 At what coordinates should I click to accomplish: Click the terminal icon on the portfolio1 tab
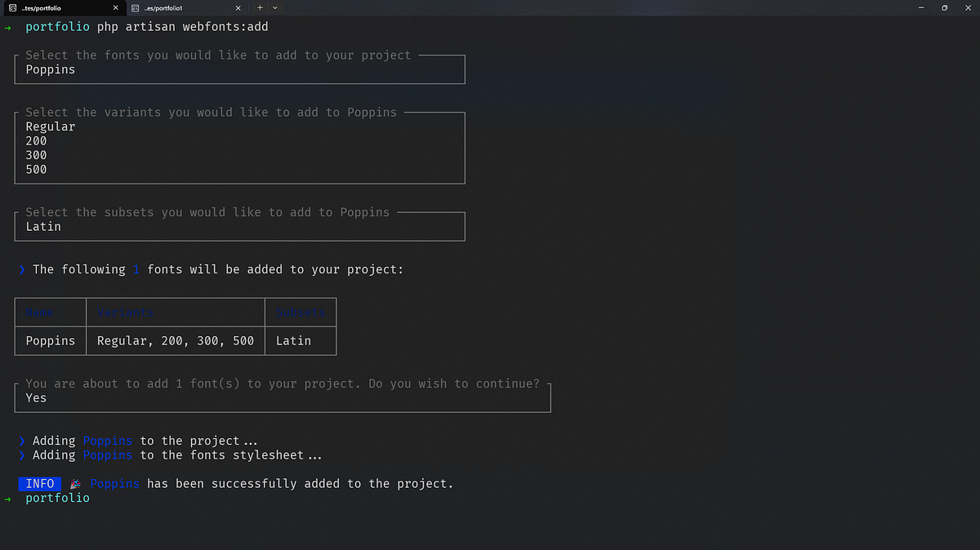[135, 7]
